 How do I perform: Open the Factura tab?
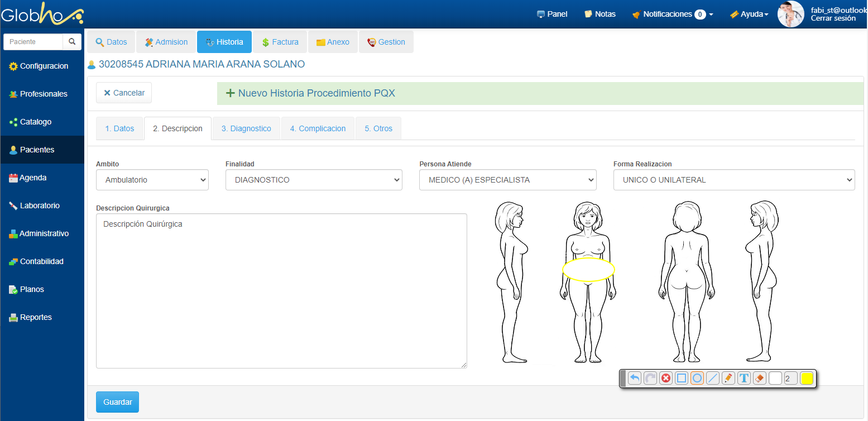click(x=280, y=42)
